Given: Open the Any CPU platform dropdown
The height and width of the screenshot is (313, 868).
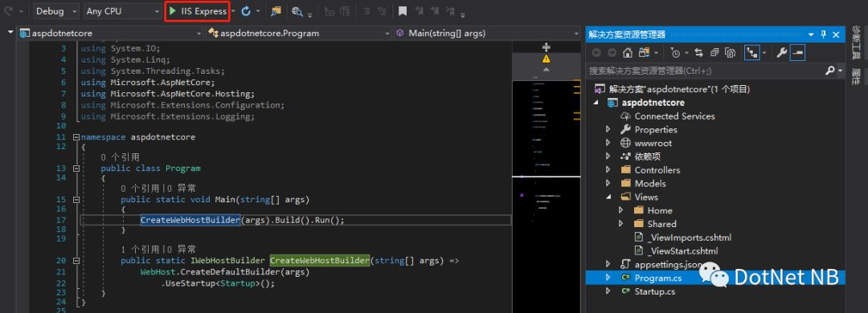Looking at the screenshot, I should [x=122, y=11].
